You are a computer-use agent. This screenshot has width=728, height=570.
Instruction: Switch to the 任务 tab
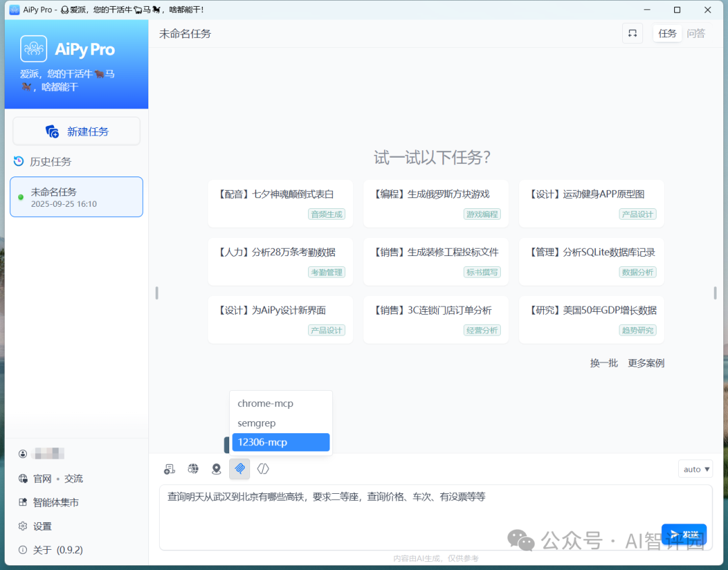point(667,33)
